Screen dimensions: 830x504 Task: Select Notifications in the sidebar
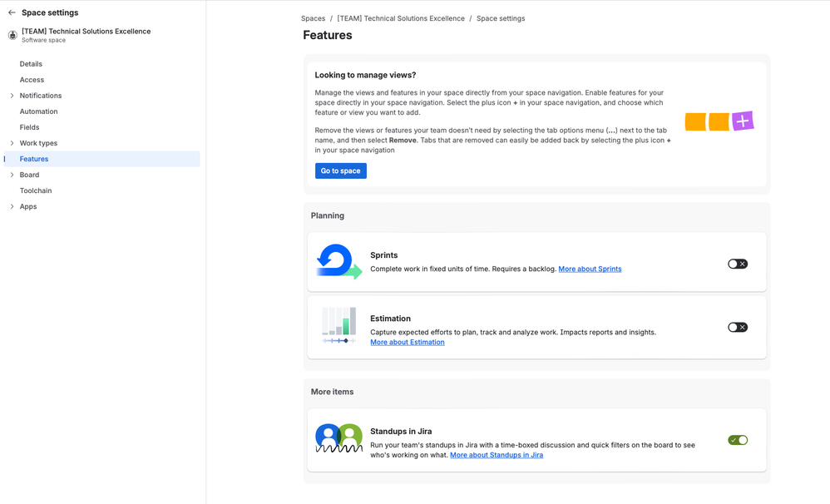(x=41, y=96)
